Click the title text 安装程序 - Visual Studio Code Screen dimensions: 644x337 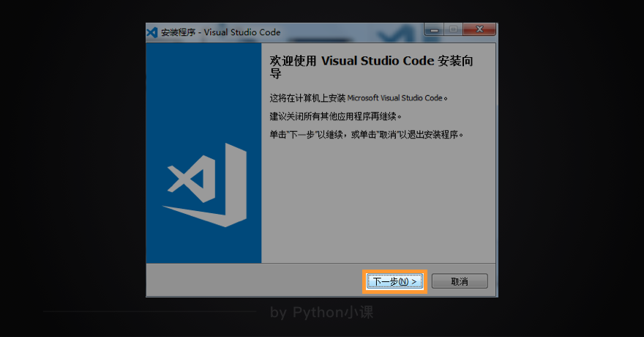[x=220, y=32]
